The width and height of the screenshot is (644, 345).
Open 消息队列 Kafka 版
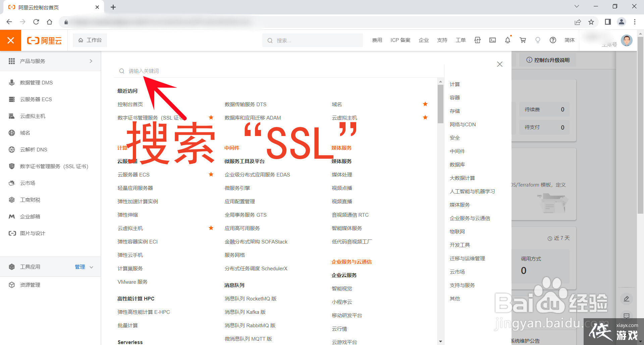245,312
